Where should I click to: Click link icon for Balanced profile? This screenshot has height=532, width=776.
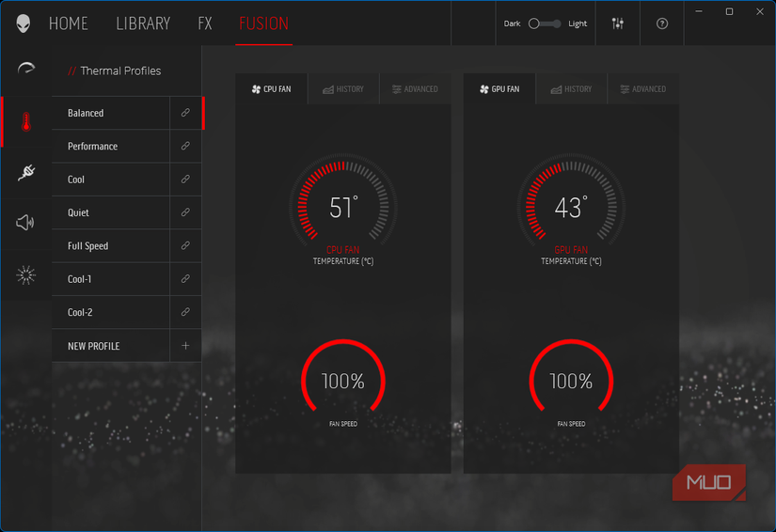[185, 113]
